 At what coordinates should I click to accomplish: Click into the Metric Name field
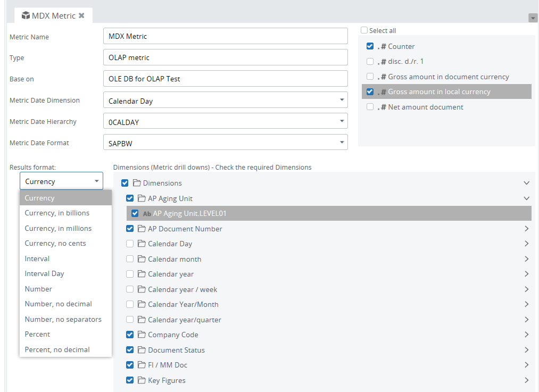[225, 37]
